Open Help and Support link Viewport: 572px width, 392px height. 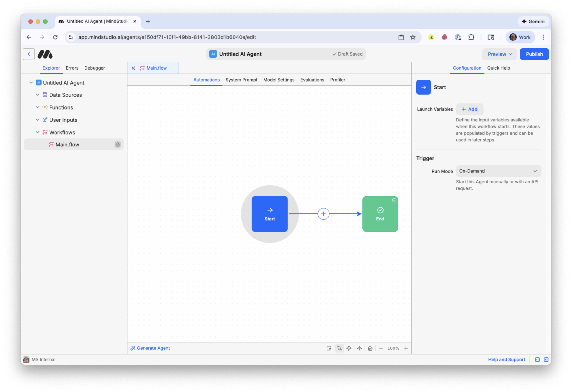(506, 359)
